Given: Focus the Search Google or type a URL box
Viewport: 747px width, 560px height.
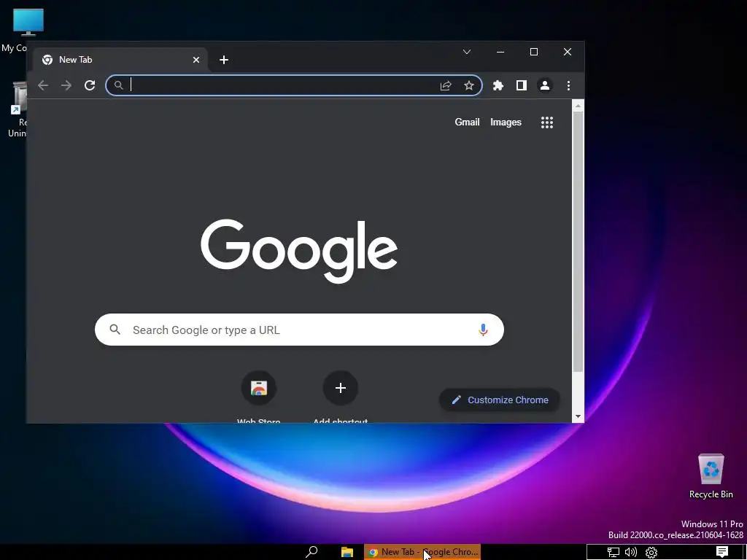Looking at the screenshot, I should [x=299, y=330].
